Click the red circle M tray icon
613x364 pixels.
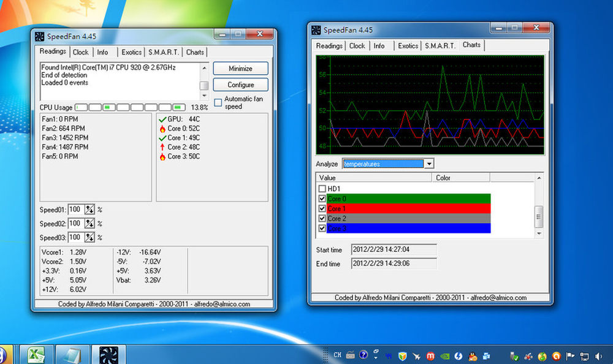(x=430, y=356)
